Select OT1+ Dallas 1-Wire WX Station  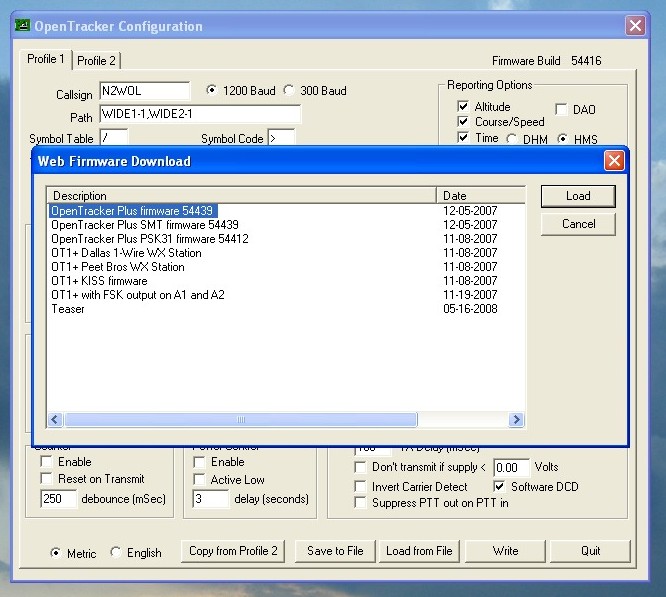pos(126,253)
